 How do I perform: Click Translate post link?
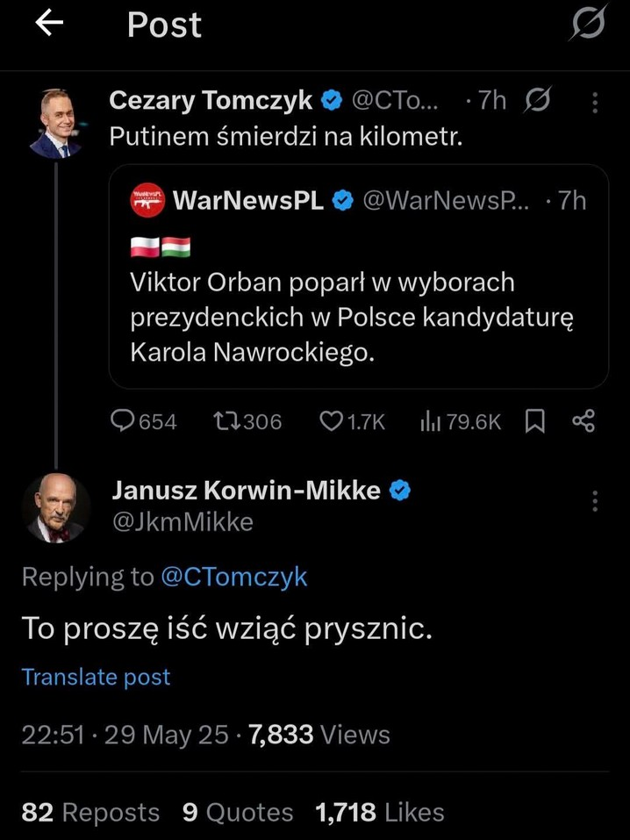(x=96, y=677)
